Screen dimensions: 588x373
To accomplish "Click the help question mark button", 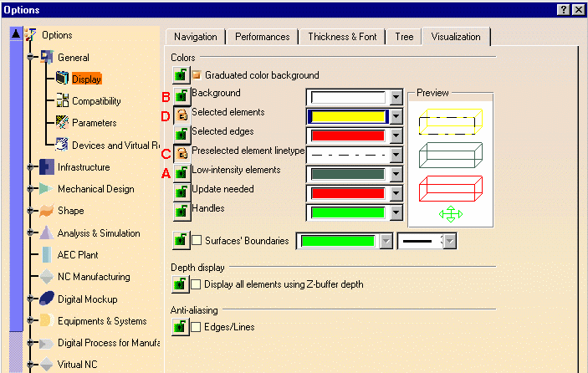I will pos(563,8).
